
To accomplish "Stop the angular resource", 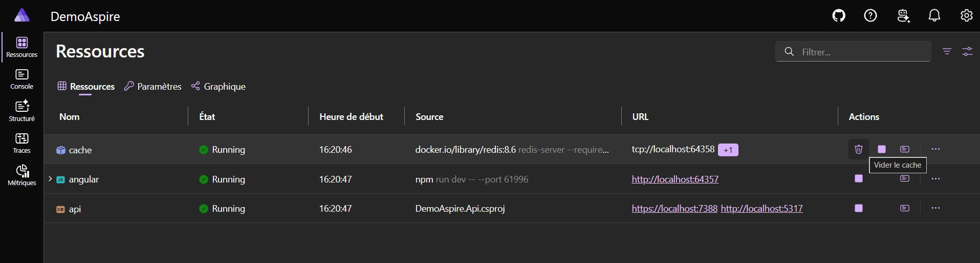I will tap(859, 178).
